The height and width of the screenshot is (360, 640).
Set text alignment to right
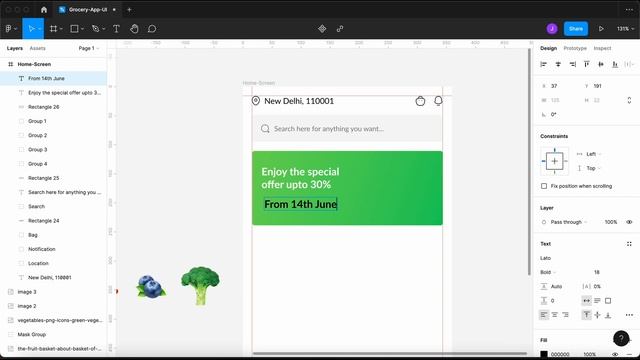(x=565, y=315)
